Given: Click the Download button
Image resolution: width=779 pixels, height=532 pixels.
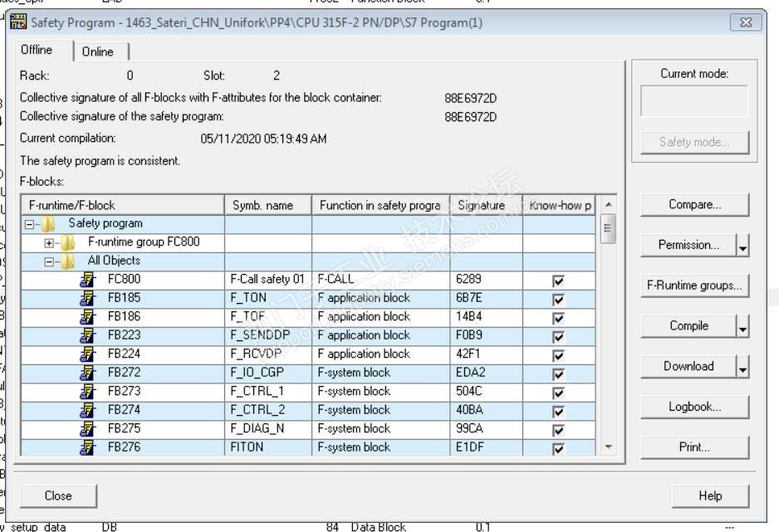Looking at the screenshot, I should click(x=688, y=367).
